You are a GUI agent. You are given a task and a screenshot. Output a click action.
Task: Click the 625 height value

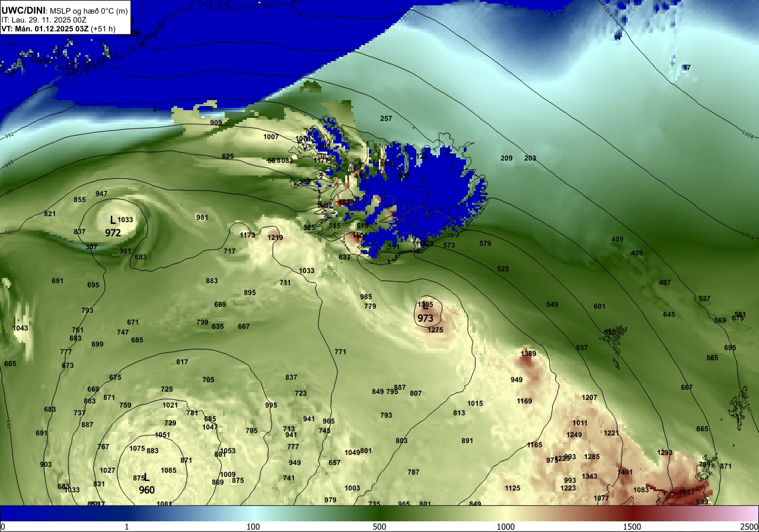228,156
